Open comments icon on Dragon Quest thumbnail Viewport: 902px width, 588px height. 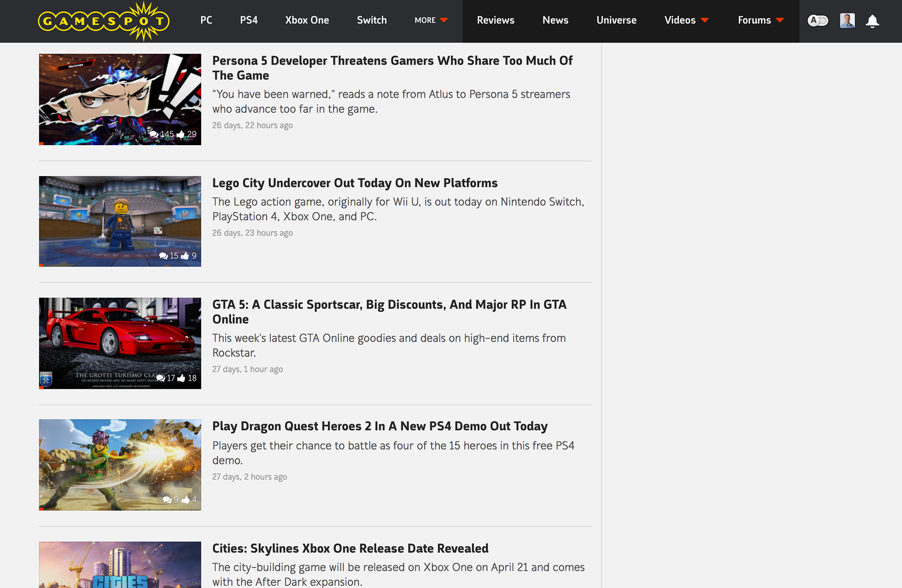[167, 500]
